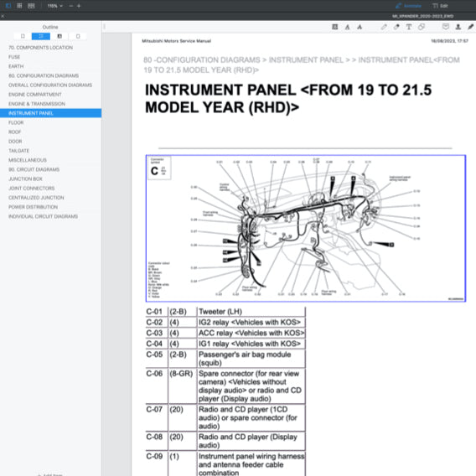Click table cell C-01 Tweeter (LH)

point(251,312)
